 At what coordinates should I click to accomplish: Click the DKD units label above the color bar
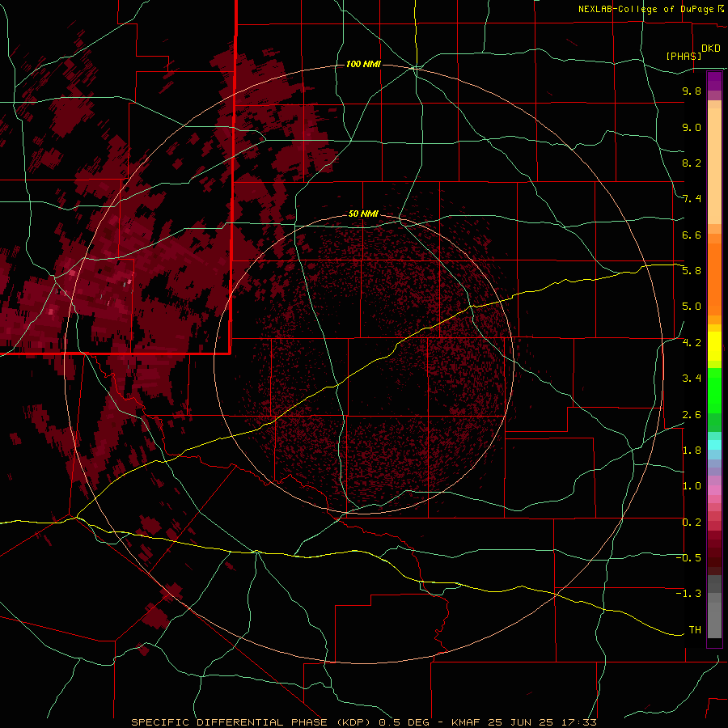point(711,49)
